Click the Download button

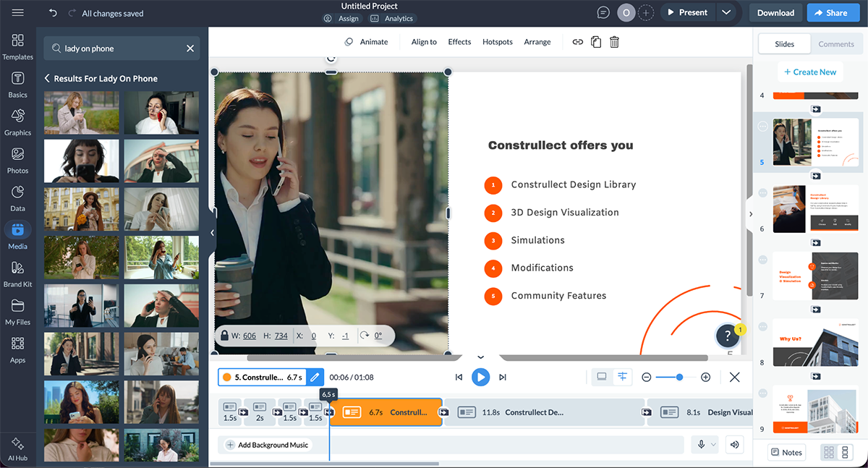click(x=775, y=12)
